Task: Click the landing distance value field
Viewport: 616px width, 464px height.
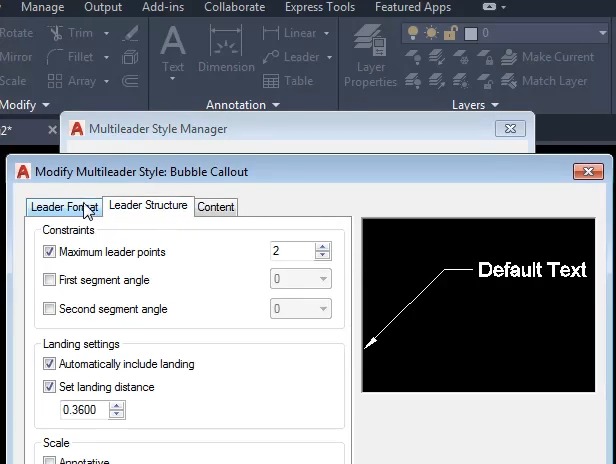Action: pyautogui.click(x=84, y=410)
